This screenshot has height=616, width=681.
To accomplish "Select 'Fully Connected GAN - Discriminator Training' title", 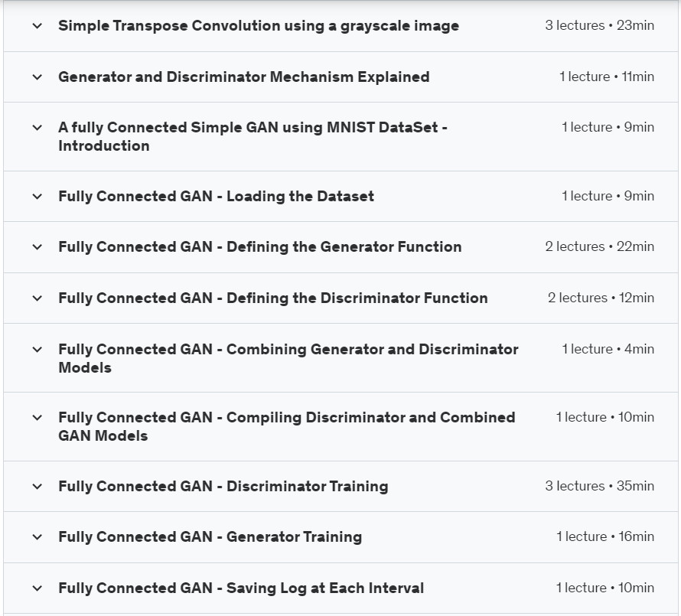I will (x=223, y=487).
